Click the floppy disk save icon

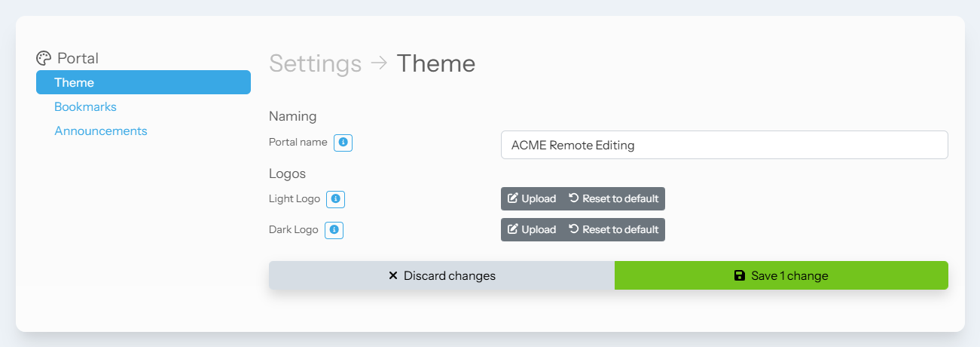740,276
